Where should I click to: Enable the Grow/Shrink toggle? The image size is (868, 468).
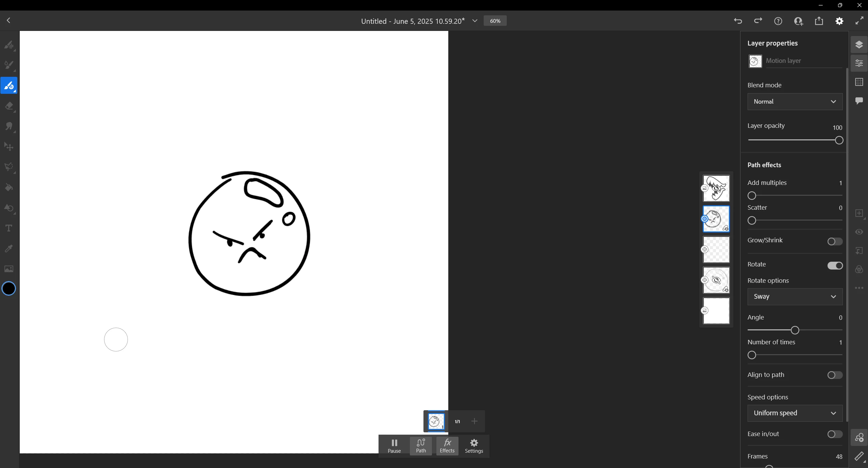[x=835, y=242]
